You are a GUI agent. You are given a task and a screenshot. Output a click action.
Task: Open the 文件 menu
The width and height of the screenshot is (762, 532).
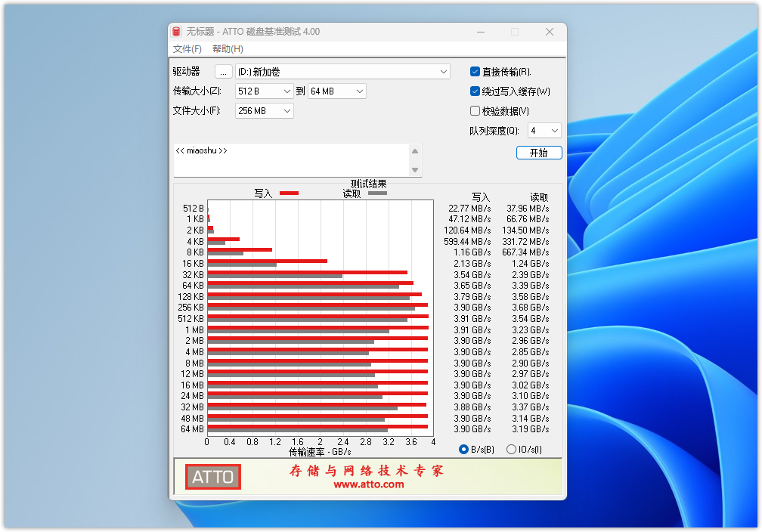click(187, 49)
